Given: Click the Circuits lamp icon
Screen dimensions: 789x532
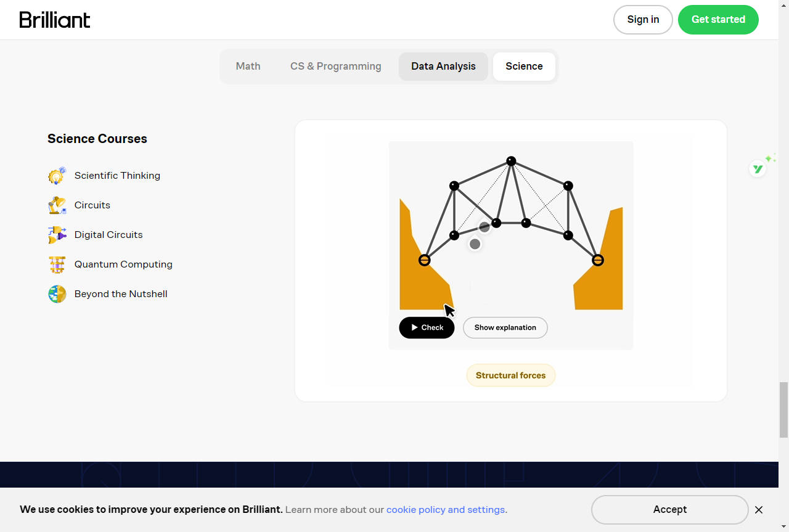Looking at the screenshot, I should pos(57,205).
